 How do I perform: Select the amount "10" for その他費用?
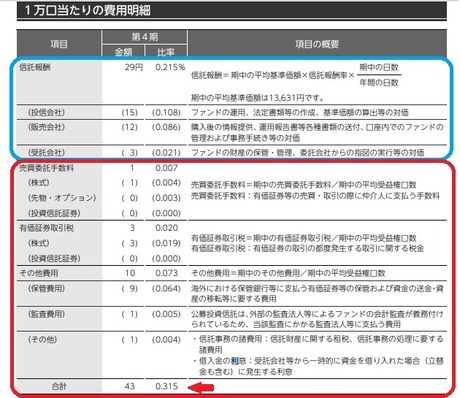click(x=130, y=273)
